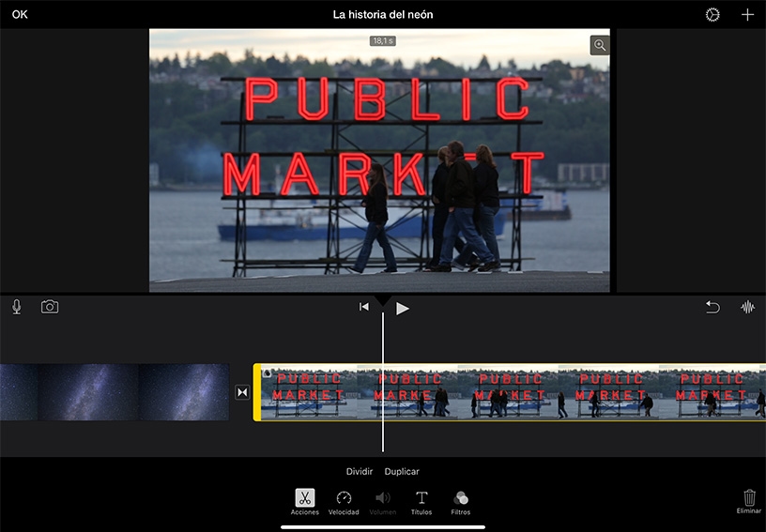The width and height of the screenshot is (766, 532).
Task: Select the Public Market clip in timeline
Action: click(x=509, y=392)
